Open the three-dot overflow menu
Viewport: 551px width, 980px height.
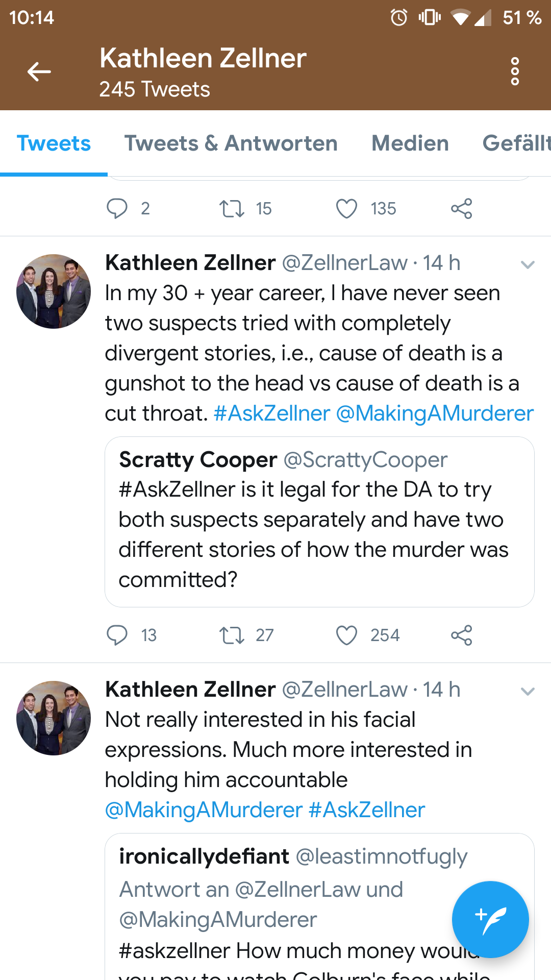click(x=515, y=71)
